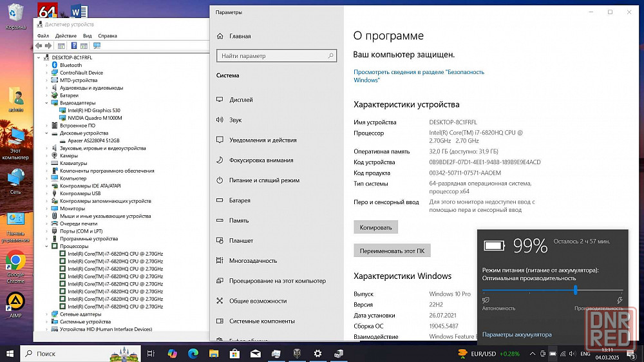The image size is (644, 362).
Task: Open the Windows Security details link
Action: point(419,76)
